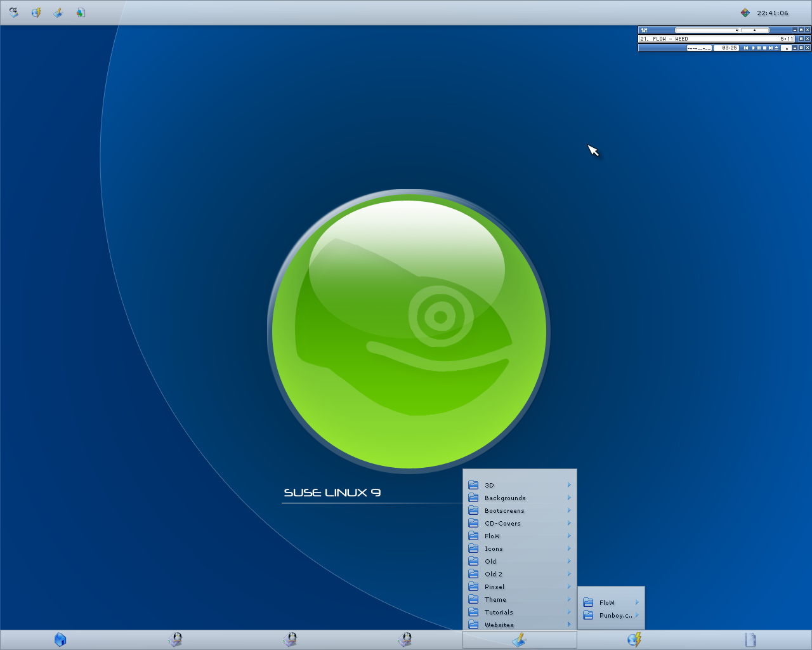Adjust the short balance slider in media player
This screenshot has height=650, width=812.
pyautogui.click(x=755, y=30)
